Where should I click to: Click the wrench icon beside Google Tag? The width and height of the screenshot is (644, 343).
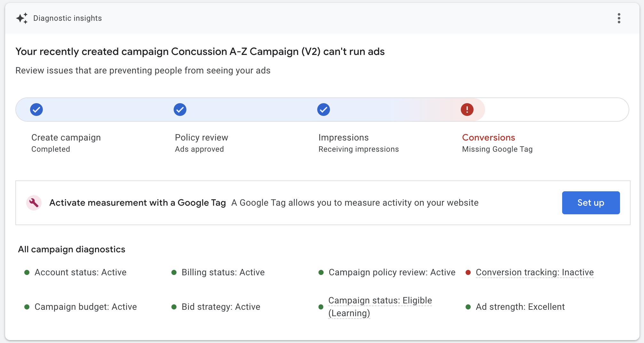pyautogui.click(x=34, y=203)
